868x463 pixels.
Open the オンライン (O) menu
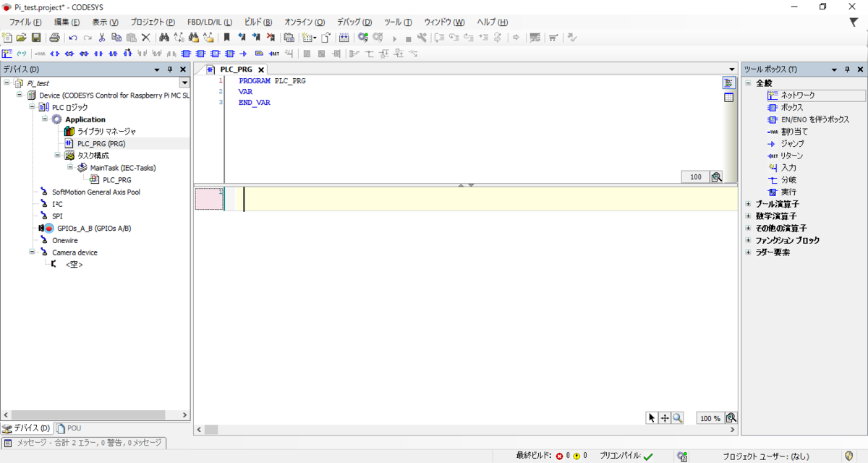coord(305,22)
